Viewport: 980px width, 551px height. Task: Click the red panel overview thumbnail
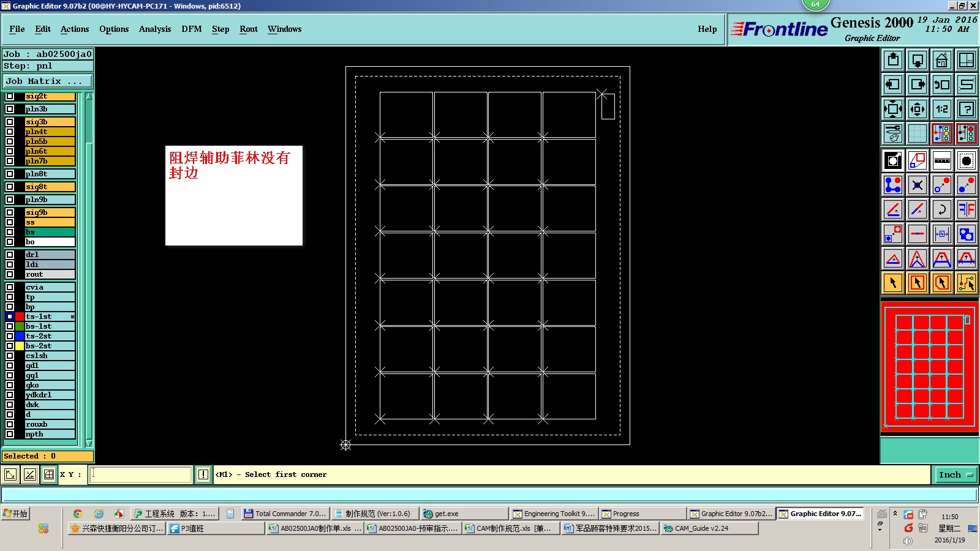[929, 367]
